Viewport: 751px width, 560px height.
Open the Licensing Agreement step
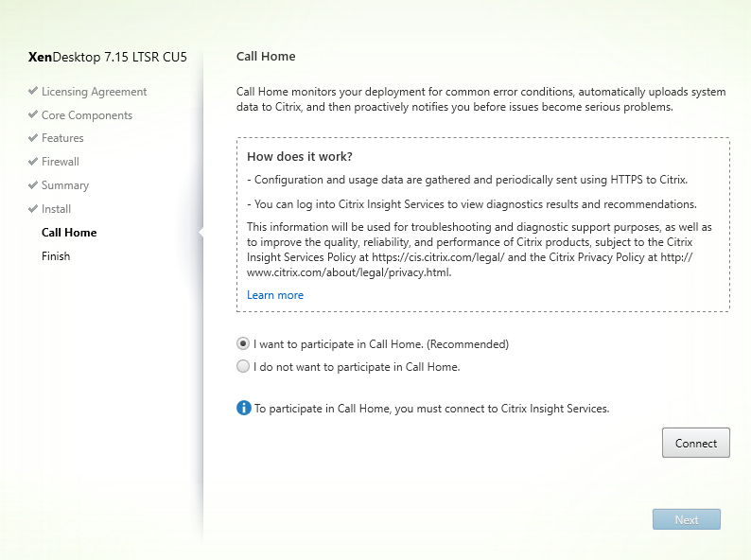(94, 92)
